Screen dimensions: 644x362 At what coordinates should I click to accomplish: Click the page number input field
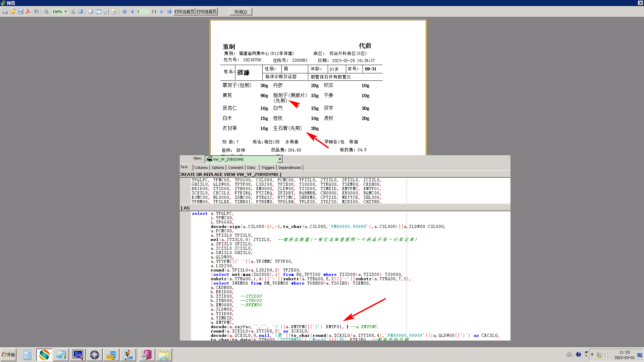click(143, 12)
